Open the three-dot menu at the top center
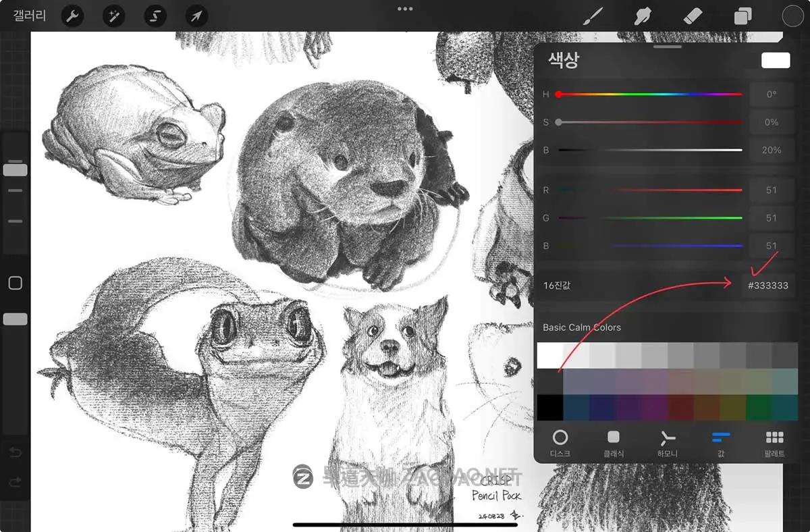810x532 pixels. (405, 9)
